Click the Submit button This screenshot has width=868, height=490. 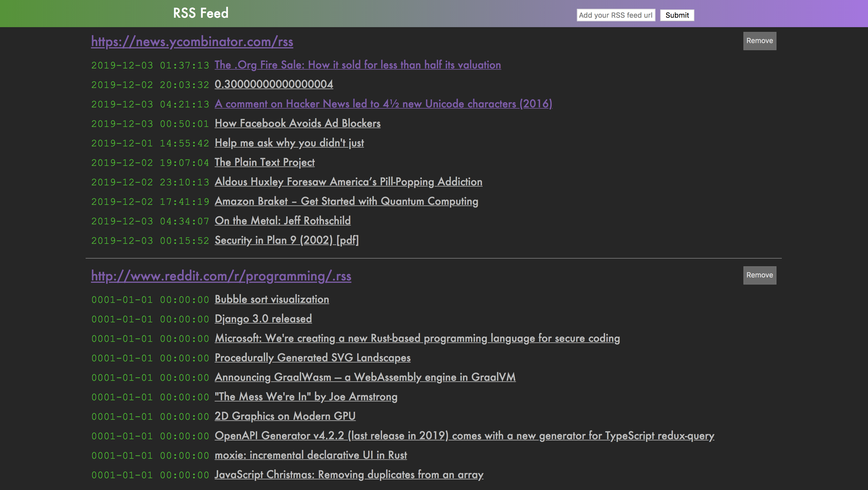[x=677, y=15]
